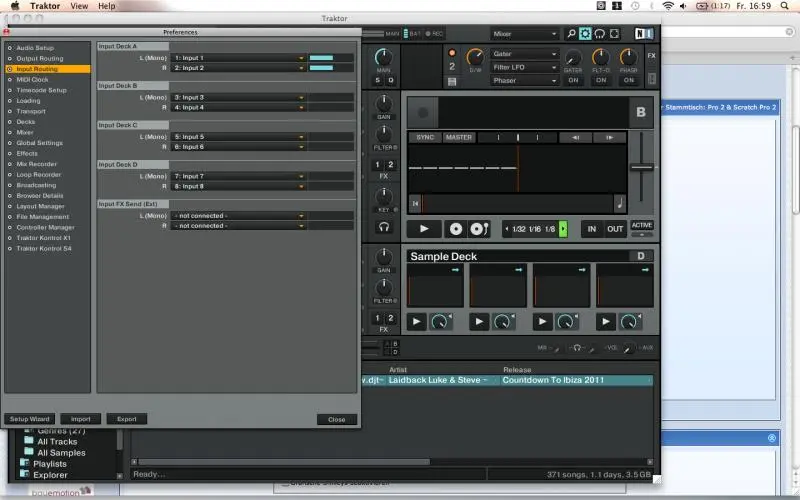The height and width of the screenshot is (500, 800).
Task: Jump to track start on Deck B
Action: click(x=415, y=204)
